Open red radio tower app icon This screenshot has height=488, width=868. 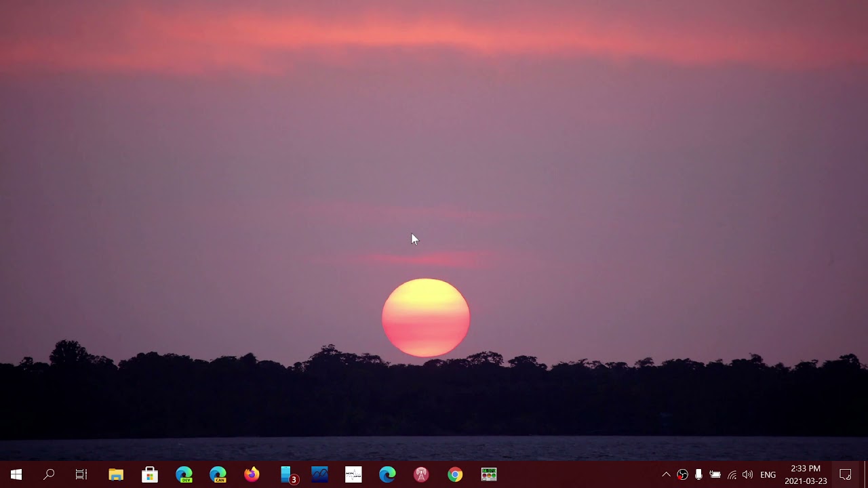click(x=421, y=474)
